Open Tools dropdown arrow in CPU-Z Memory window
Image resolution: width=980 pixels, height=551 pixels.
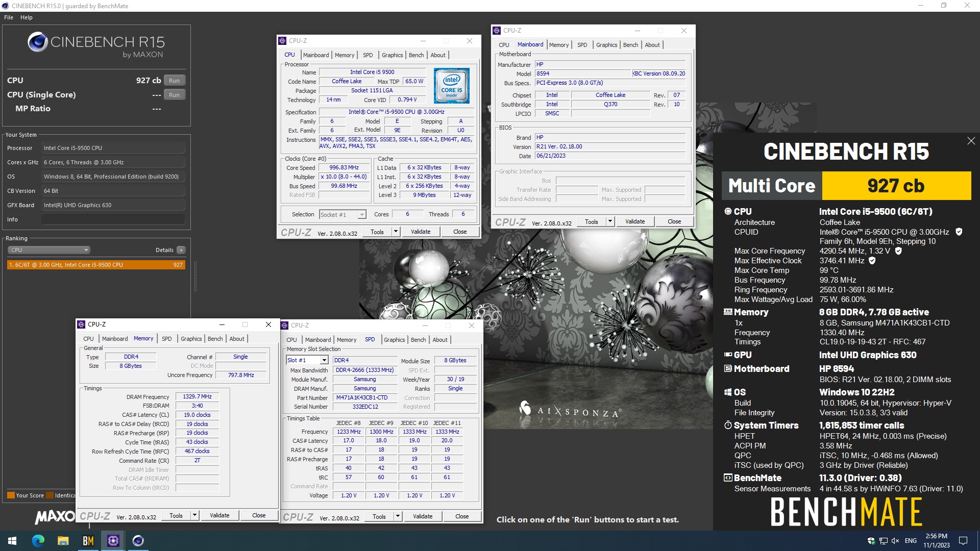point(194,515)
